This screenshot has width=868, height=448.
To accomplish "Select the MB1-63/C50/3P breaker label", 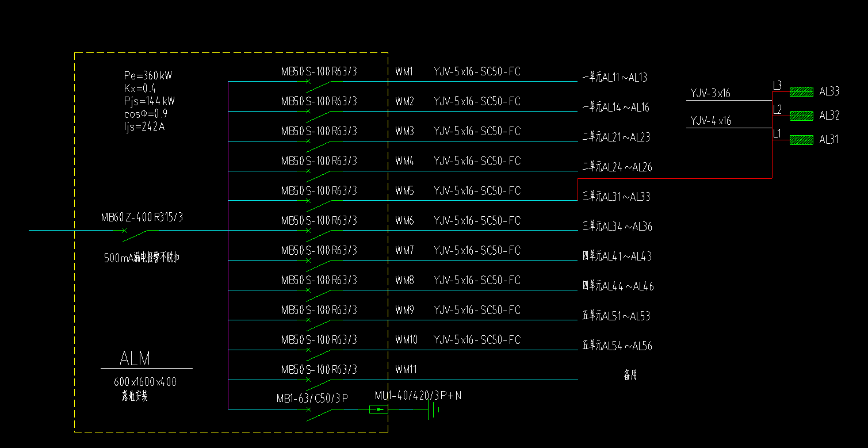I will point(312,398).
